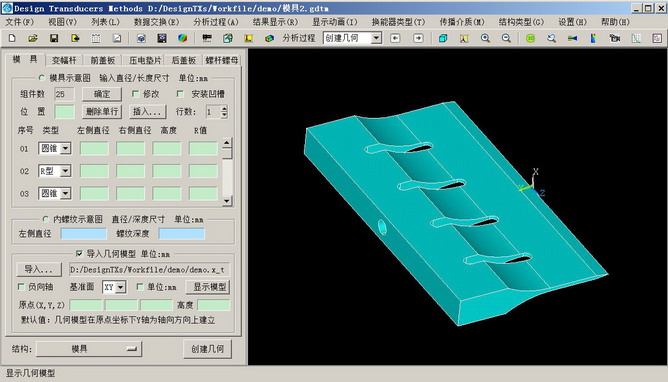The width and height of the screenshot is (668, 382).
Task: Click the 3D cube view icon
Action: point(443,38)
